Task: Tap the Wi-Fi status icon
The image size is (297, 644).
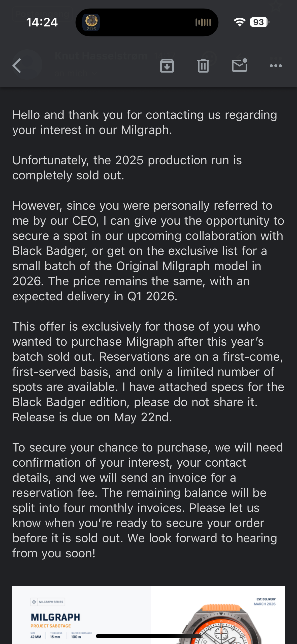Action: tap(239, 22)
